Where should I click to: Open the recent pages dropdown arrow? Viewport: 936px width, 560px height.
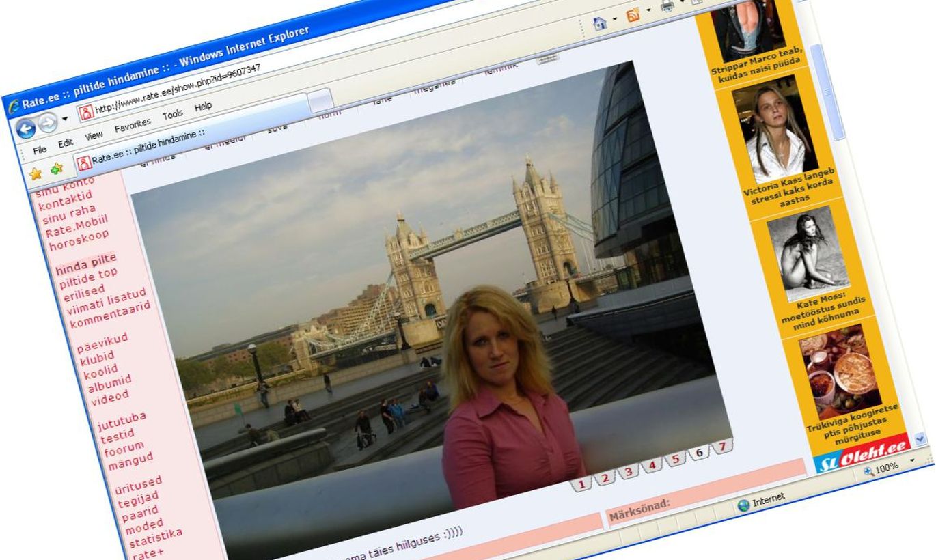66,119
